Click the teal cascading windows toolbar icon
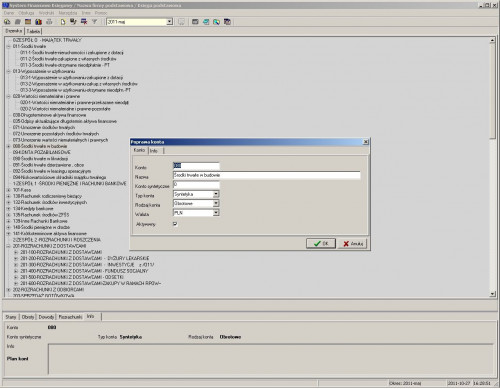The width and height of the screenshot is (500, 389). [x=206, y=22]
